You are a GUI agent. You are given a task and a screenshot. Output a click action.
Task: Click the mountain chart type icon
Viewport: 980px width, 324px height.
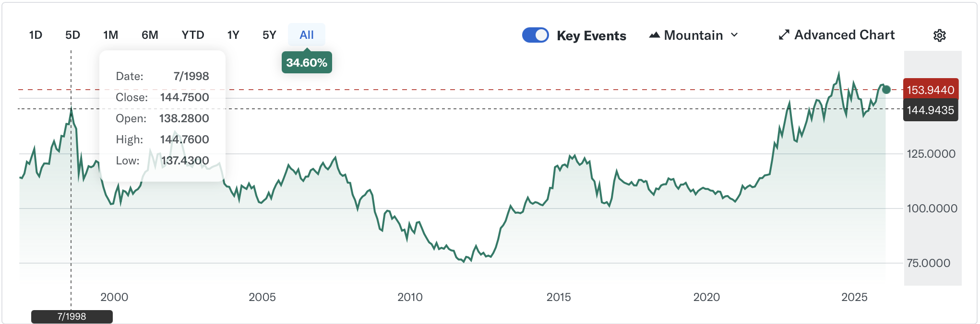coord(654,35)
